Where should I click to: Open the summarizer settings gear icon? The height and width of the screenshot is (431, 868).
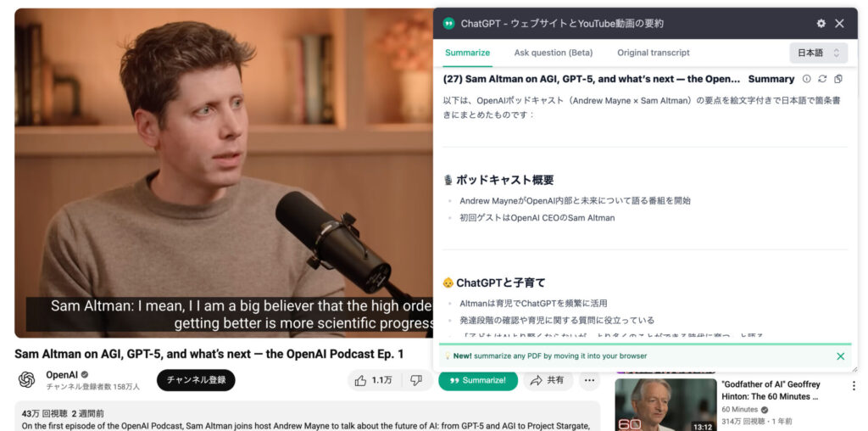[x=821, y=23]
